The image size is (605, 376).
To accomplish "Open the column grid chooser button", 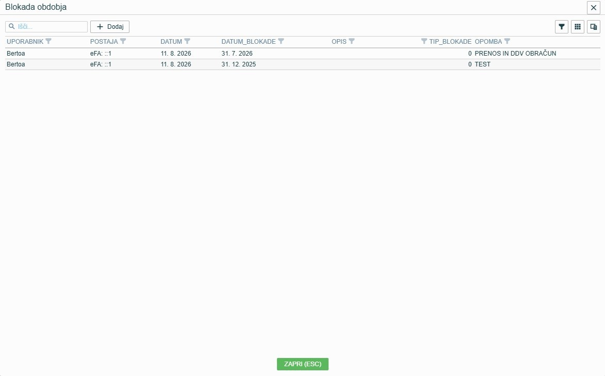I will pyautogui.click(x=578, y=27).
